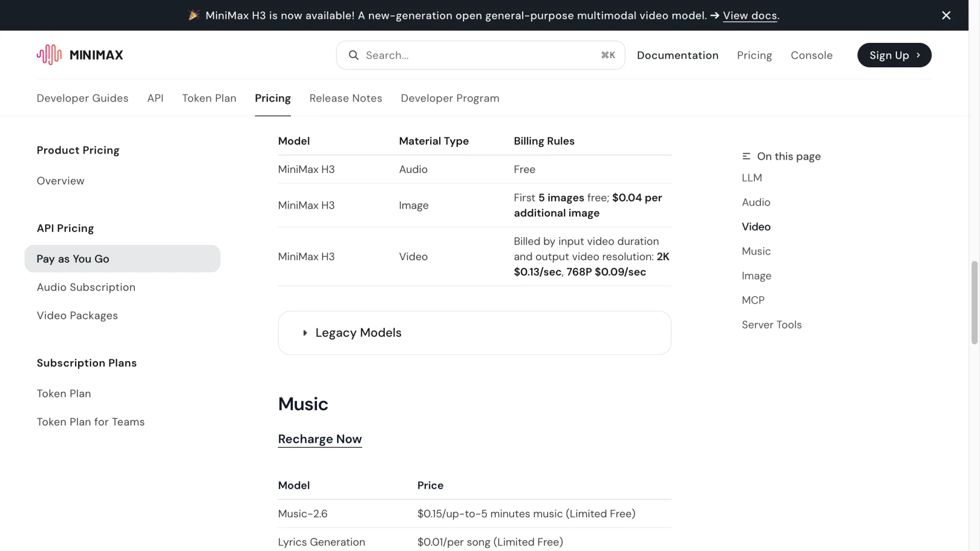This screenshot has height=551, width=980.
Task: Jump to the MCP section anchor
Action: click(753, 300)
